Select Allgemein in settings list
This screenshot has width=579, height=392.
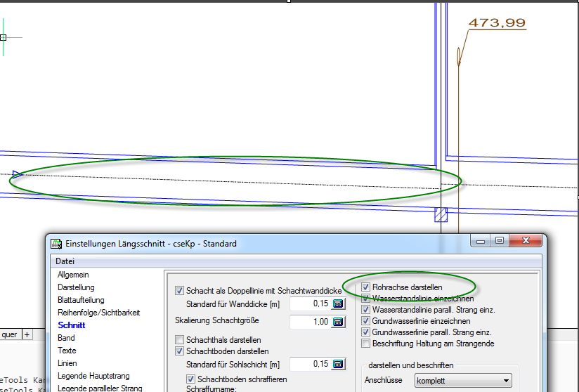point(73,275)
